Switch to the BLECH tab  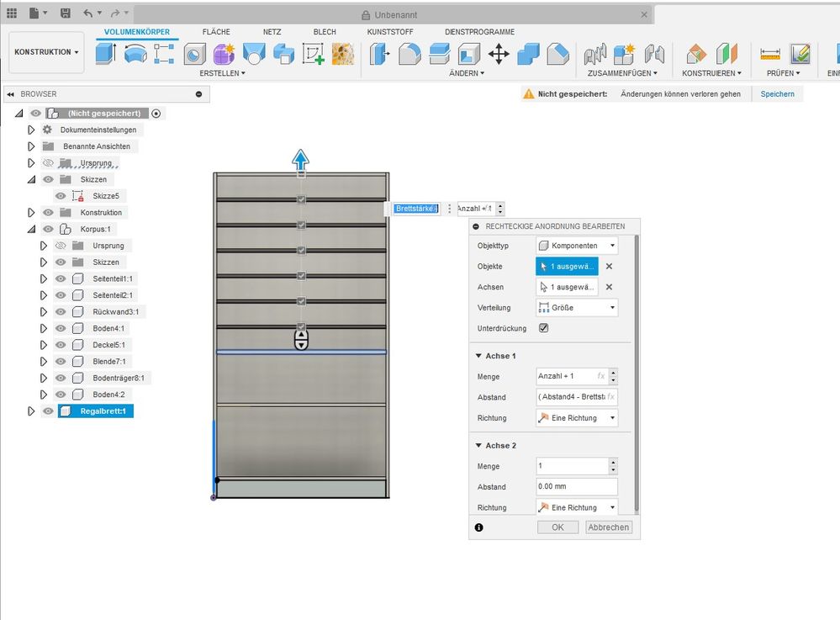click(x=325, y=32)
